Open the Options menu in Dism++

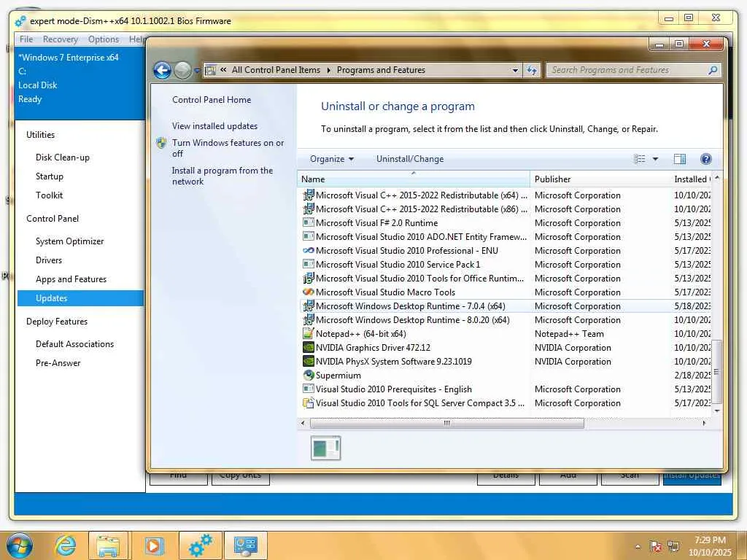point(104,39)
